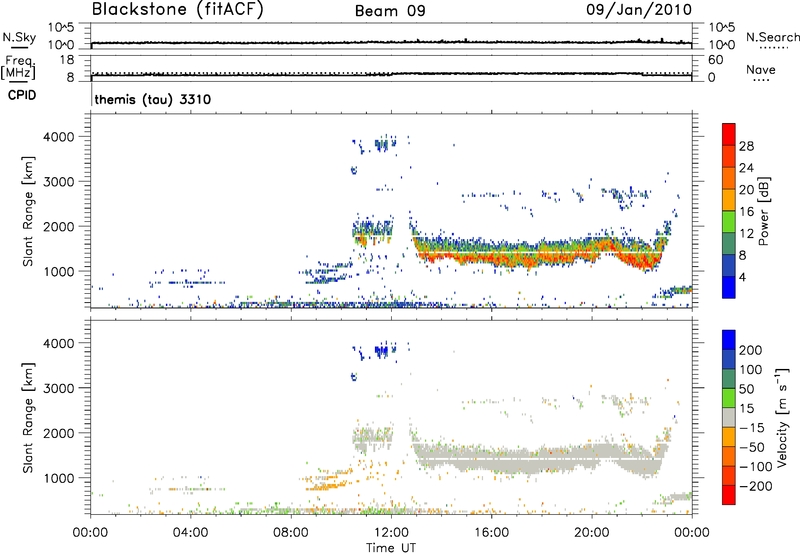Click the blue top of the Velocity colorbar
The width and height of the screenshot is (800, 554).
[x=729, y=340]
